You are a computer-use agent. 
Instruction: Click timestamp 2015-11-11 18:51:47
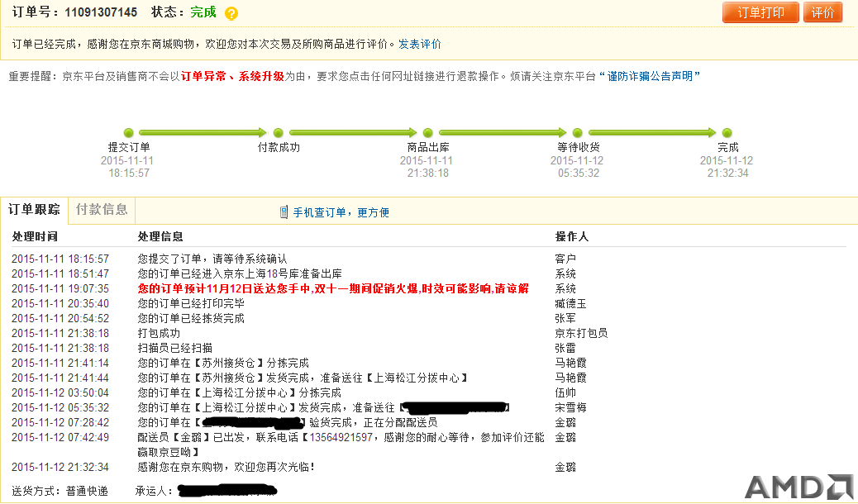pos(60,273)
